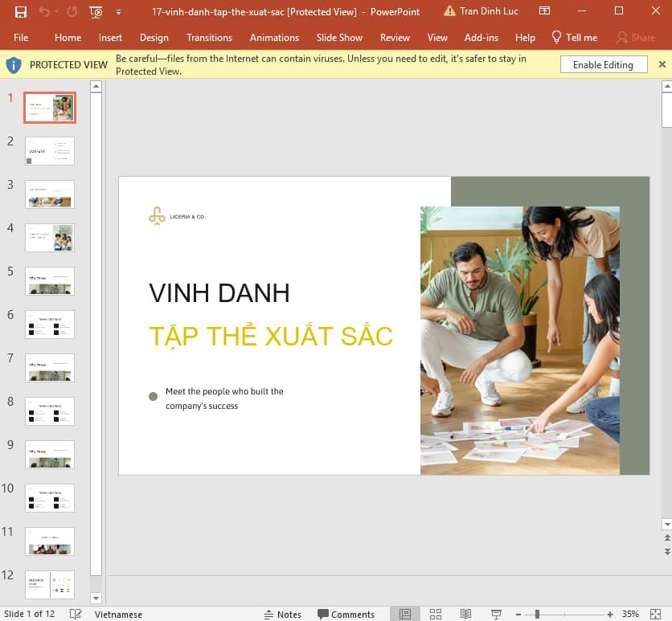Toggle the Redo icon
This screenshot has width=672, height=621.
coord(70,12)
